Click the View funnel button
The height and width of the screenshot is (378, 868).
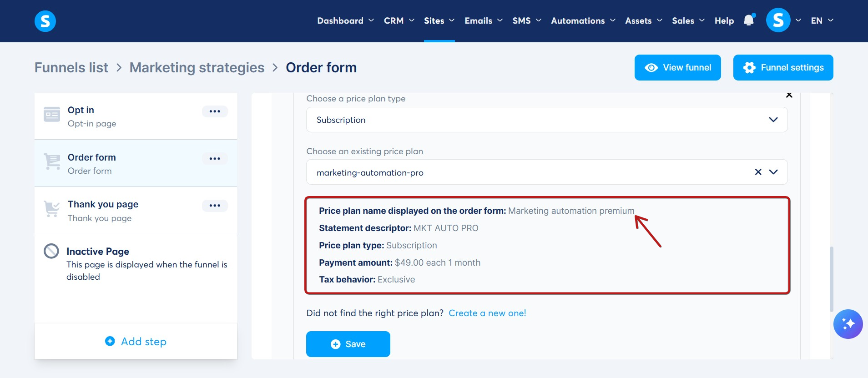pos(678,67)
